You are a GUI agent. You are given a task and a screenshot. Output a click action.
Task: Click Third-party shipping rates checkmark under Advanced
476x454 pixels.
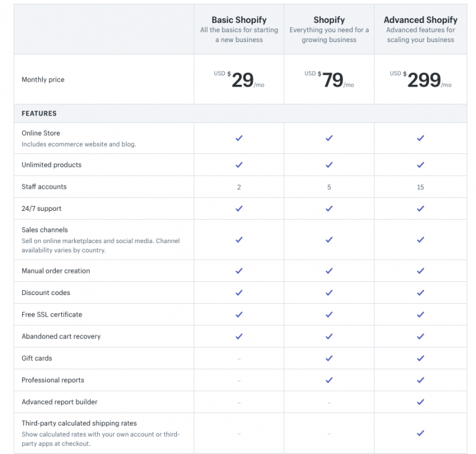coord(420,433)
